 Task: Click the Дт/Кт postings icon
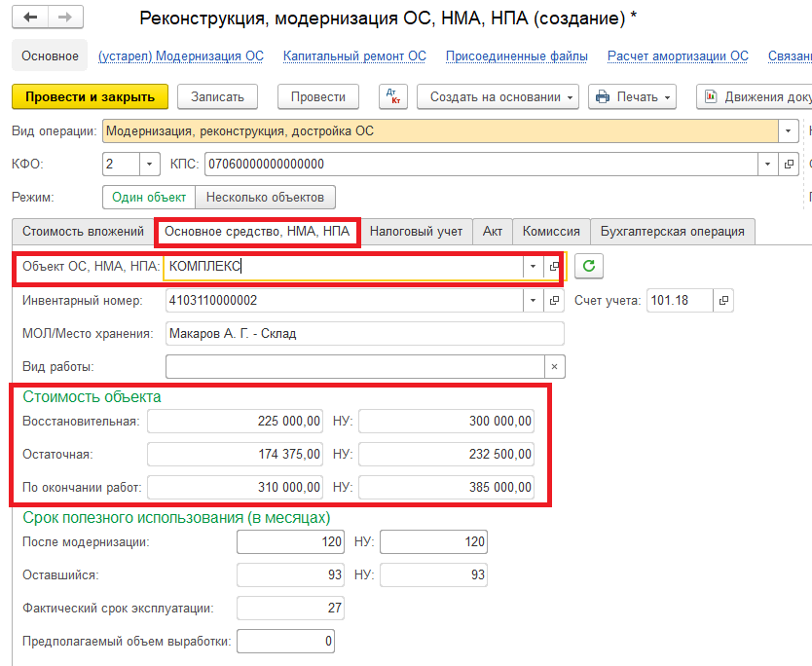click(x=392, y=96)
